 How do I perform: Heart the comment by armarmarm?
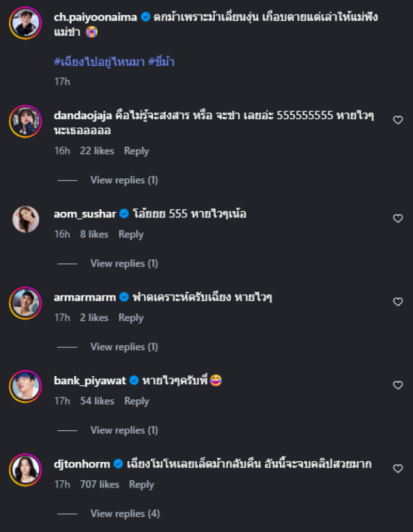[x=398, y=302]
